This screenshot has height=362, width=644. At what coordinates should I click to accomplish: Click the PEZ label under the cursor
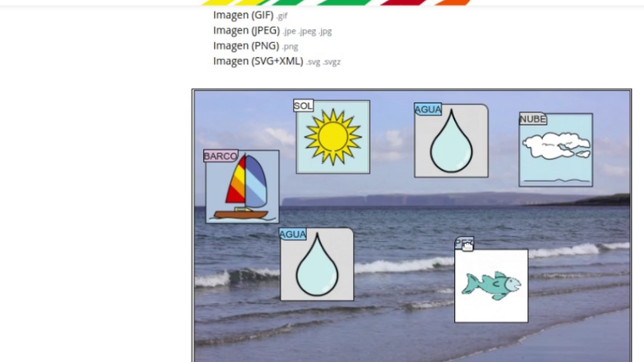[464, 243]
